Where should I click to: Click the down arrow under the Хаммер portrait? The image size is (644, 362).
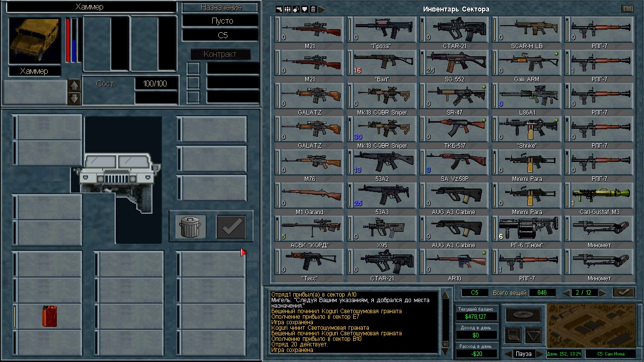(74, 98)
